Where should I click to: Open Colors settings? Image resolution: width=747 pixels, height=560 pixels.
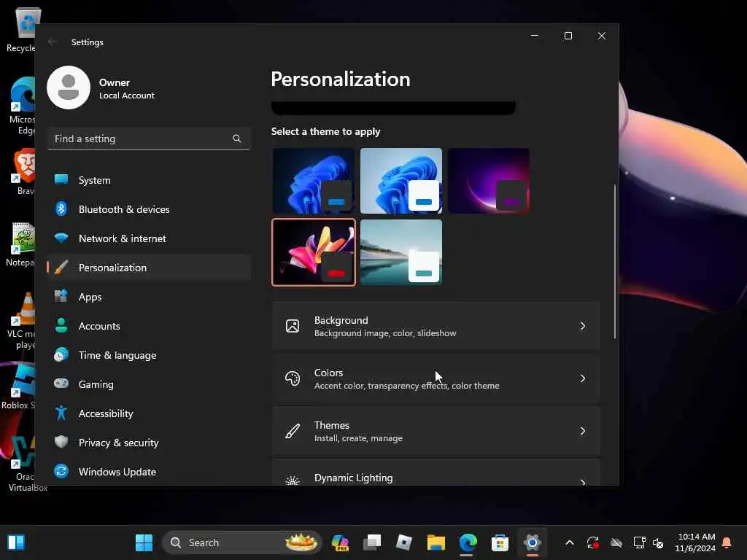point(436,378)
